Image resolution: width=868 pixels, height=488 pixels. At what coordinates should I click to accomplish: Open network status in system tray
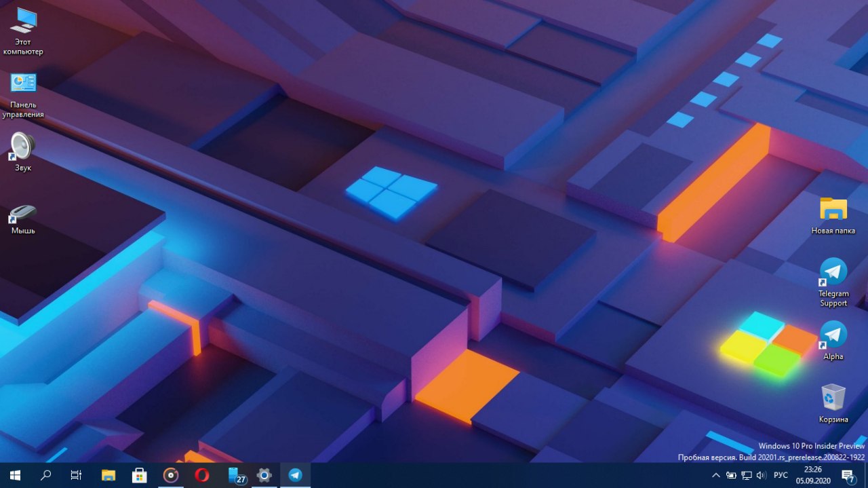point(746,475)
